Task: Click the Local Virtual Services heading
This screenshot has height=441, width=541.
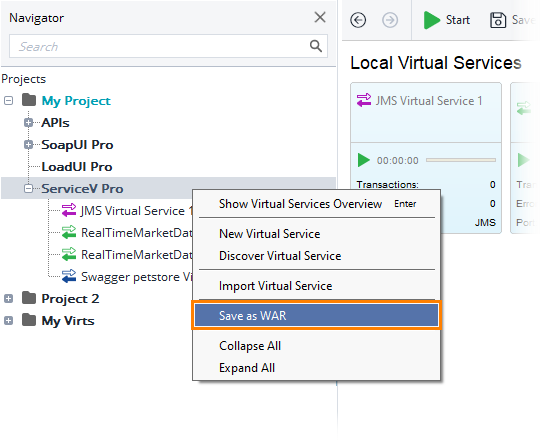Action: click(x=435, y=63)
